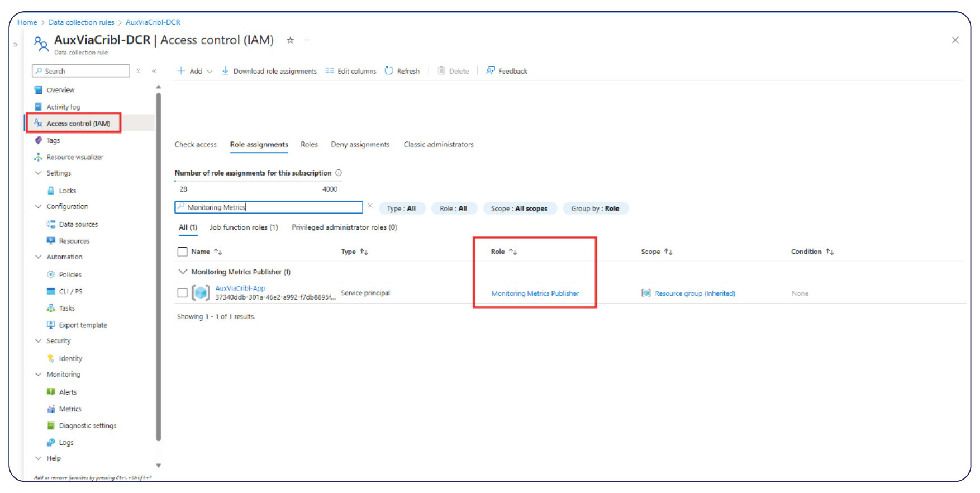Click the AuxViaCribl-App service principal icon
The image size is (980, 493).
(x=201, y=292)
